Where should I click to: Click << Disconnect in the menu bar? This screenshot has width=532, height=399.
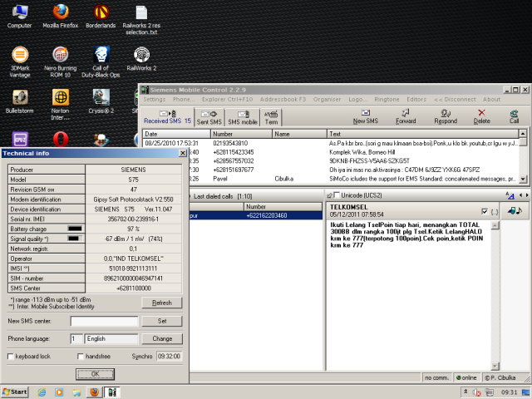coord(455,100)
